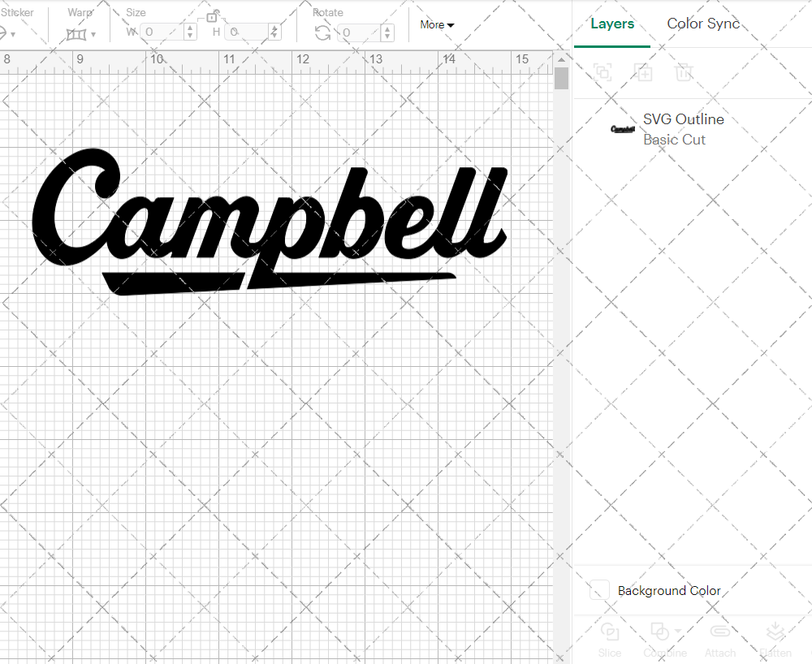Viewport: 812px width, 664px height.
Task: Open the More options menu
Action: [x=436, y=24]
